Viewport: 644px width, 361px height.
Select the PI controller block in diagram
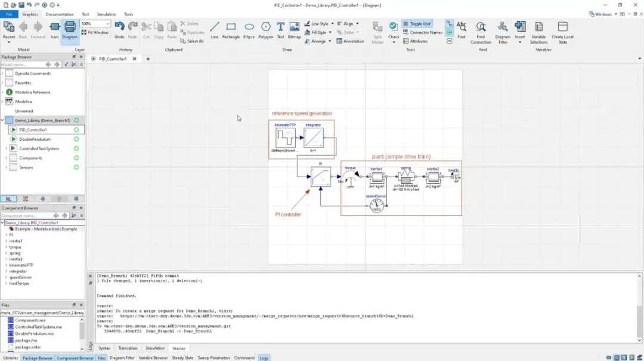(x=320, y=177)
